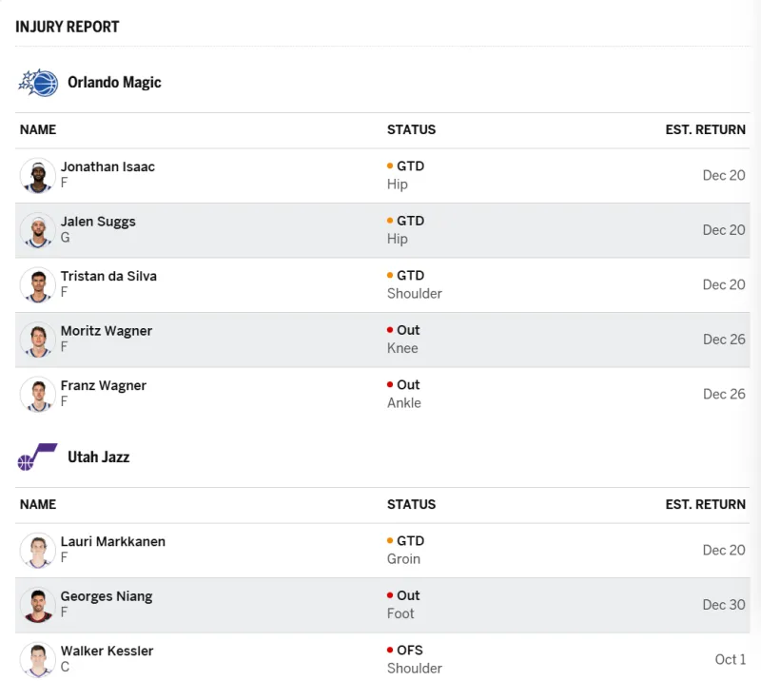Click Georges Niang's player headshot
The image size is (761, 700).
[38, 605]
